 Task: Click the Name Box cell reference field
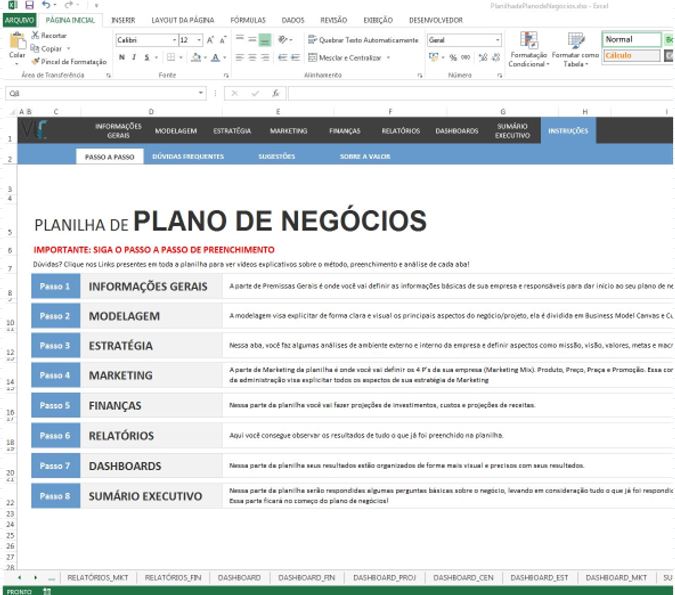pyautogui.click(x=100, y=93)
